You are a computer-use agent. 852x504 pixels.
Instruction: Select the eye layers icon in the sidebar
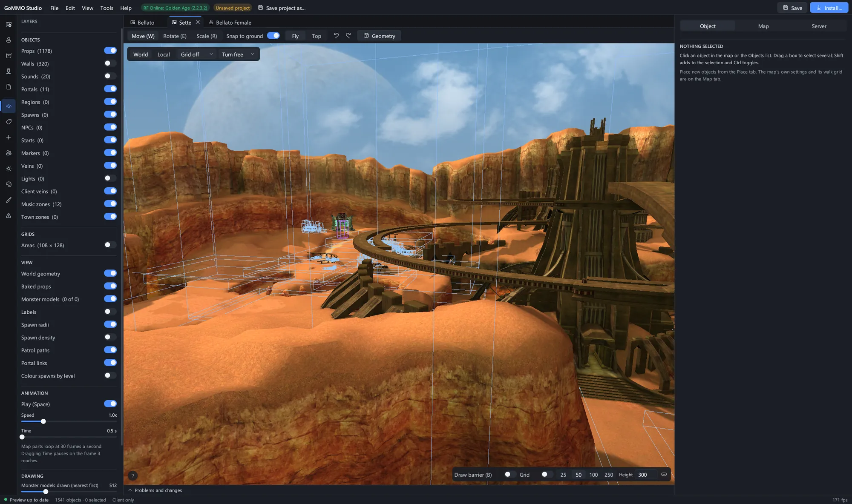click(9, 106)
